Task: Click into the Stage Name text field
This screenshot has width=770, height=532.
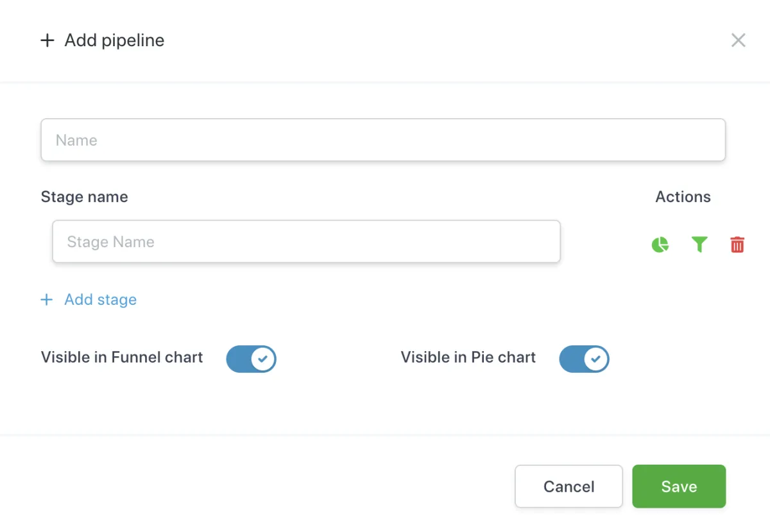Action: (x=306, y=242)
